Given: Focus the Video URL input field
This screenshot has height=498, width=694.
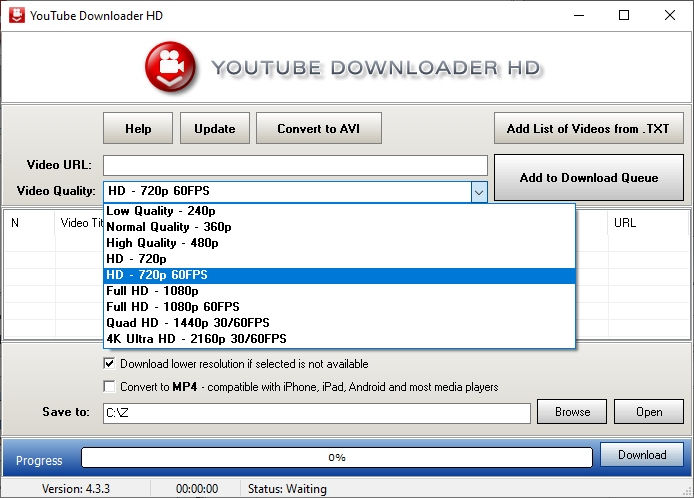Looking at the screenshot, I should [295, 165].
